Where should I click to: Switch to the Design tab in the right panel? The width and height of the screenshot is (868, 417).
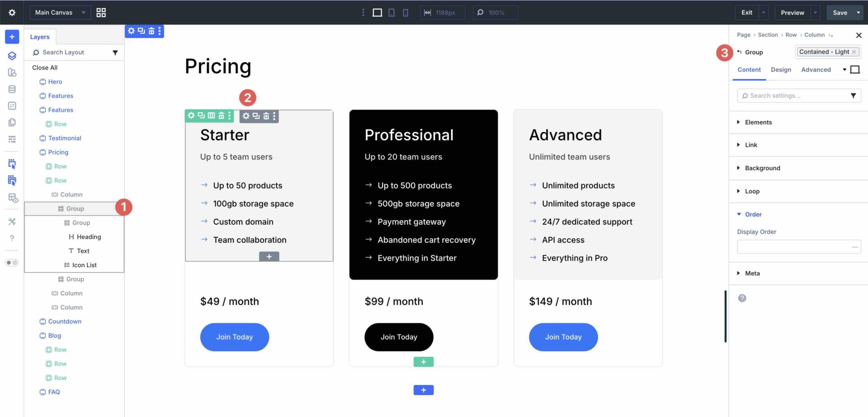click(x=781, y=70)
